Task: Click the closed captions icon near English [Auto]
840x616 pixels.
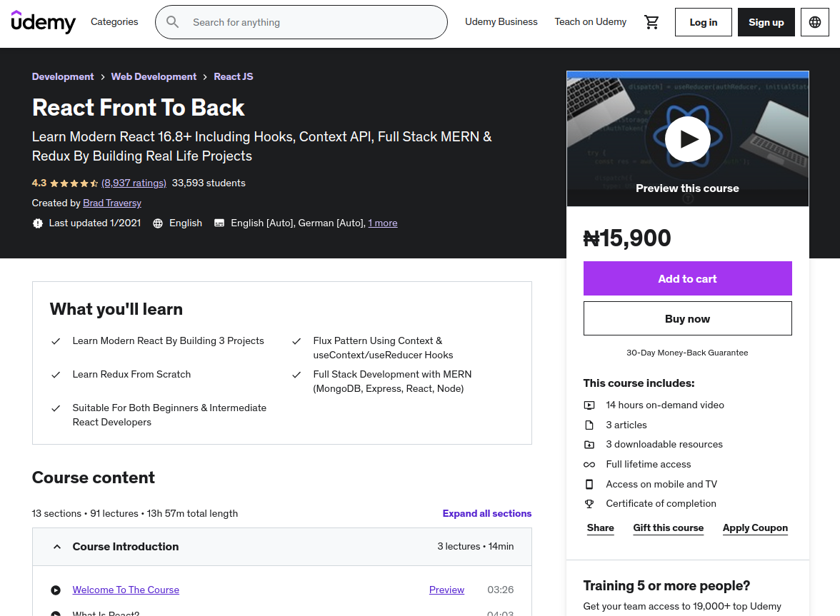Action: click(219, 223)
